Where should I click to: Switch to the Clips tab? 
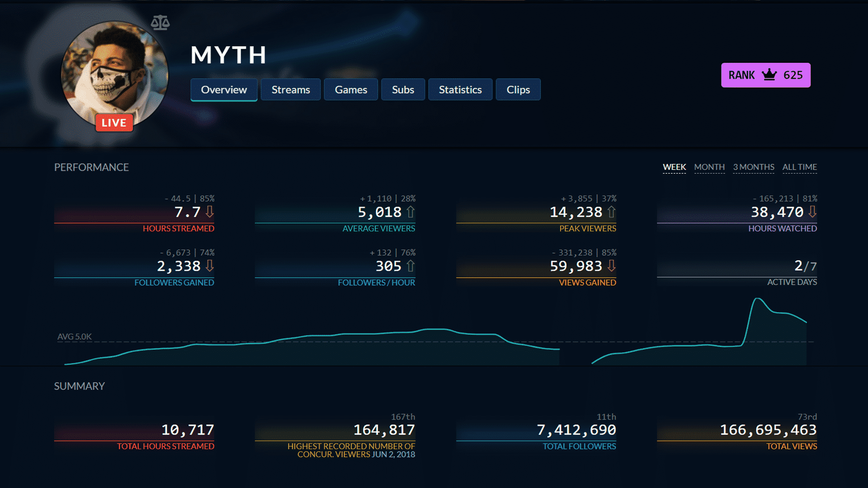(518, 89)
